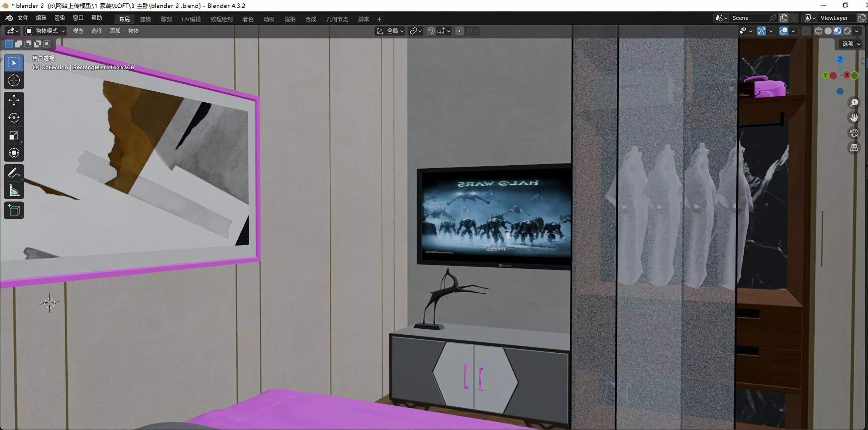Viewport: 868px width, 430px height.
Task: Select the Measure tool
Action: point(14,191)
